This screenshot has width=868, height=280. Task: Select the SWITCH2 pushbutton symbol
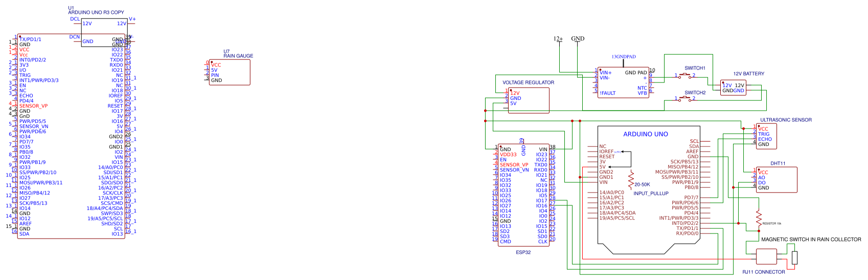point(685,99)
